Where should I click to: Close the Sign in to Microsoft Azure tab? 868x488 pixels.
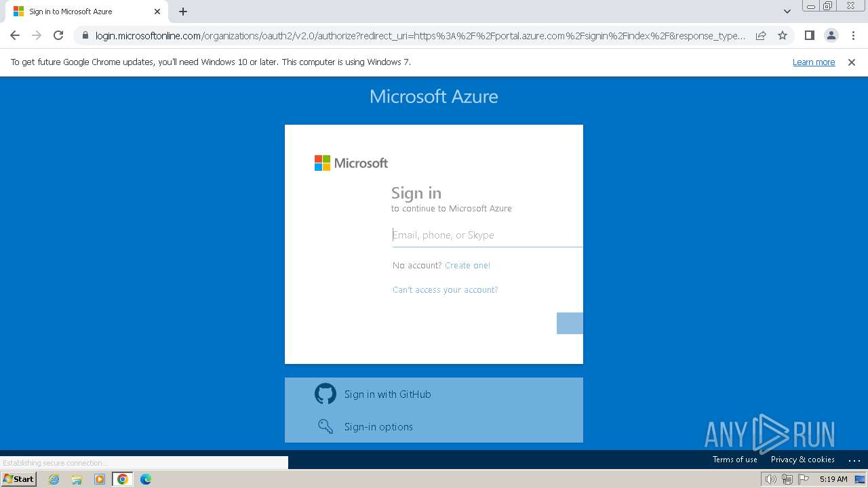[x=157, y=12]
